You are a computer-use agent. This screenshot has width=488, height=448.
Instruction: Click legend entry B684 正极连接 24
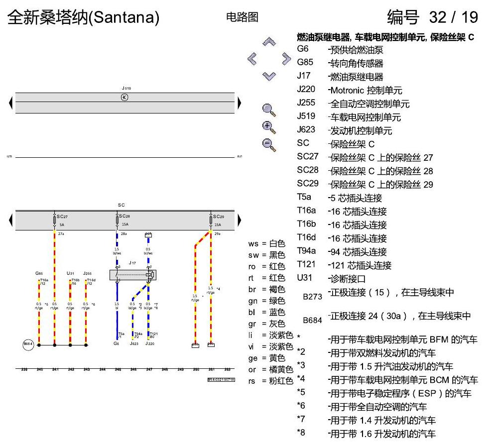[x=387, y=318]
